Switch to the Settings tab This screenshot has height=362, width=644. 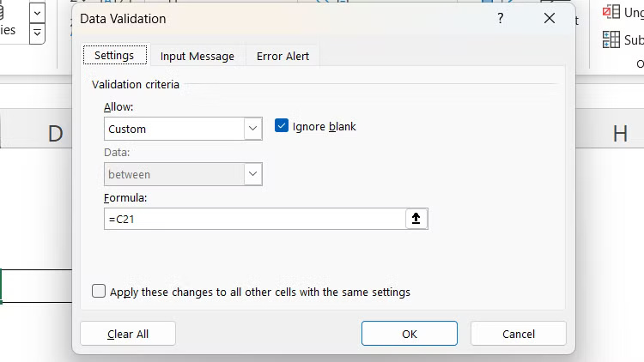(x=114, y=56)
